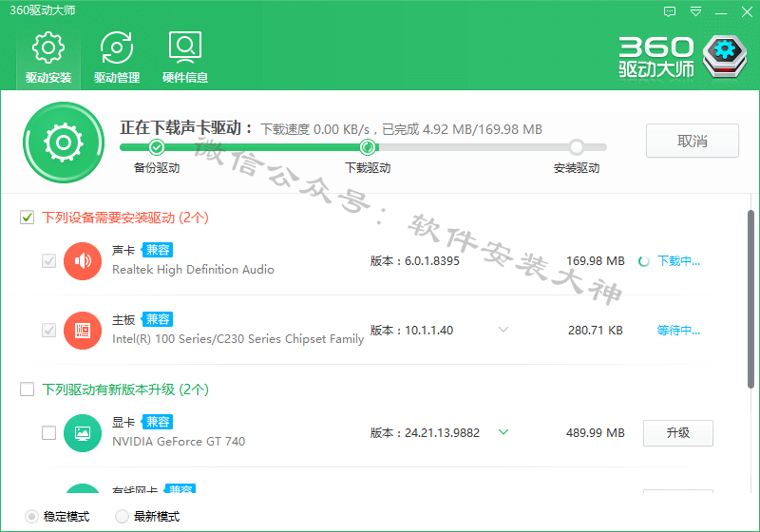Click the 兼容 badge next to 显卡

click(158, 422)
